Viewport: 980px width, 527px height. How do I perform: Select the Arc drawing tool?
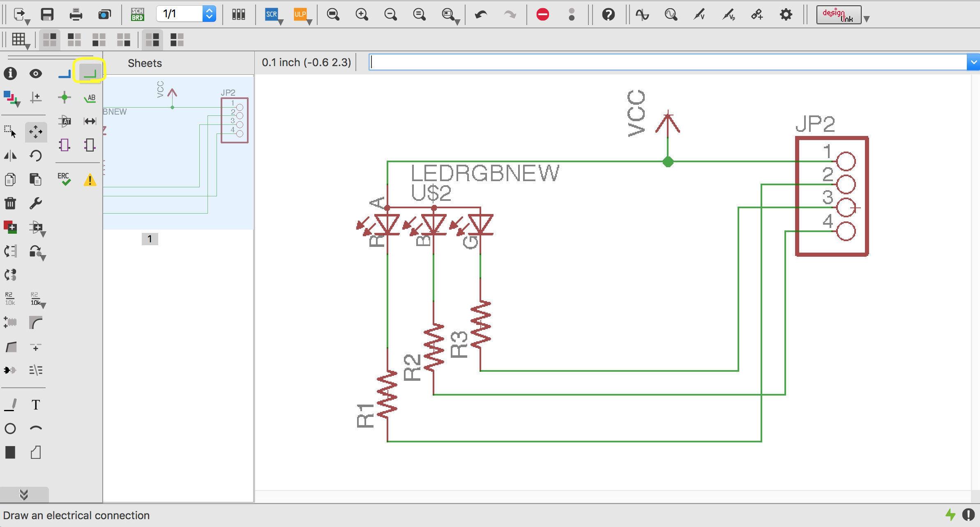36,428
